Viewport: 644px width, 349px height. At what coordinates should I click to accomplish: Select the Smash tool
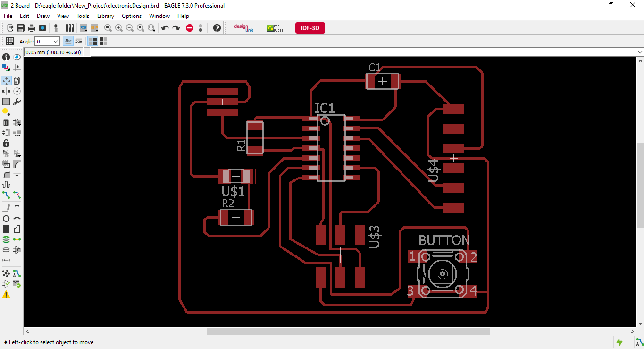pyautogui.click(x=6, y=164)
